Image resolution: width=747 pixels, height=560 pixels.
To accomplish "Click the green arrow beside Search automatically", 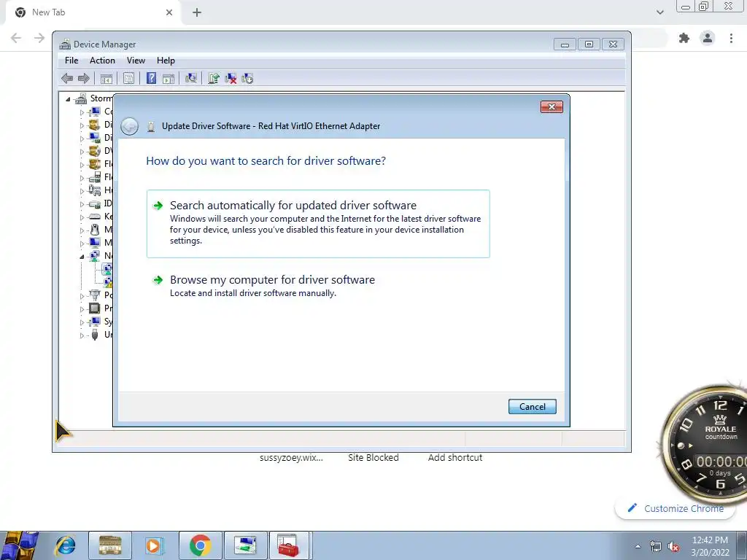I will 158,206.
